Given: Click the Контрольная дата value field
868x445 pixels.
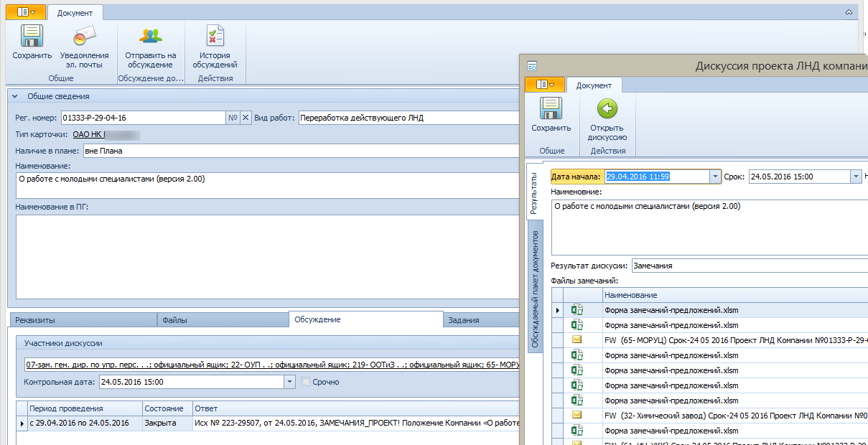Looking at the screenshot, I should (192, 382).
